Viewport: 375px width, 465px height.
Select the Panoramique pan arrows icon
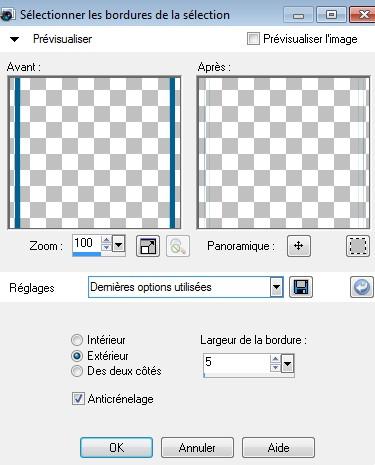299,246
